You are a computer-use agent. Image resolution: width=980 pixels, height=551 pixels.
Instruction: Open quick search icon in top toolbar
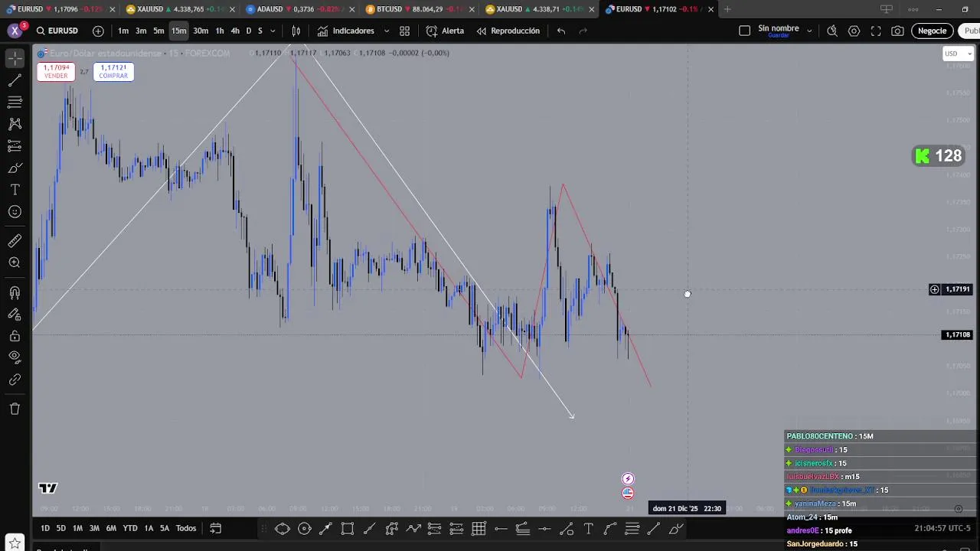click(x=832, y=31)
